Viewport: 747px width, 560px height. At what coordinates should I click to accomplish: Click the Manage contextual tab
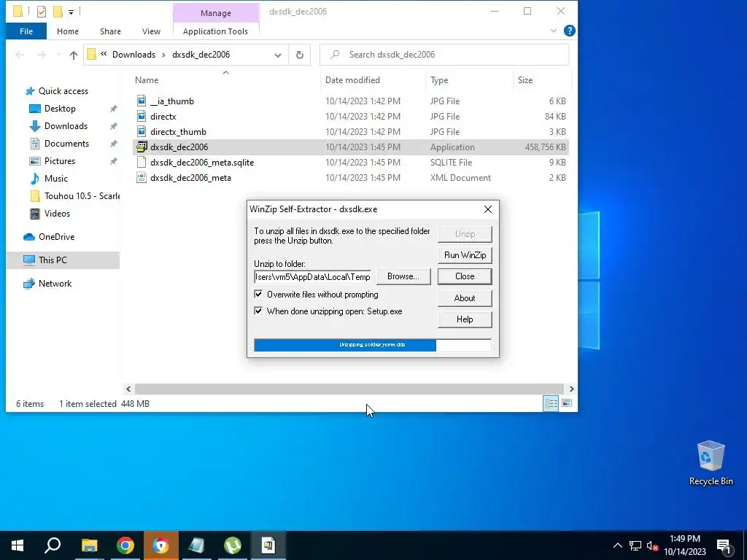point(216,13)
